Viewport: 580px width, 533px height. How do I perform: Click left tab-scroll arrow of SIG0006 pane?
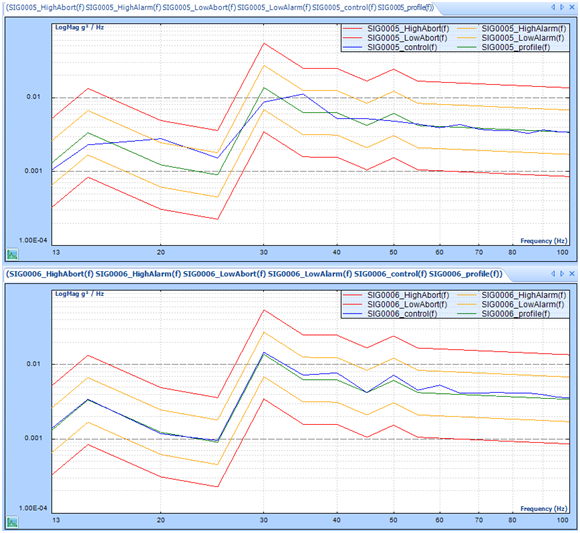click(553, 274)
